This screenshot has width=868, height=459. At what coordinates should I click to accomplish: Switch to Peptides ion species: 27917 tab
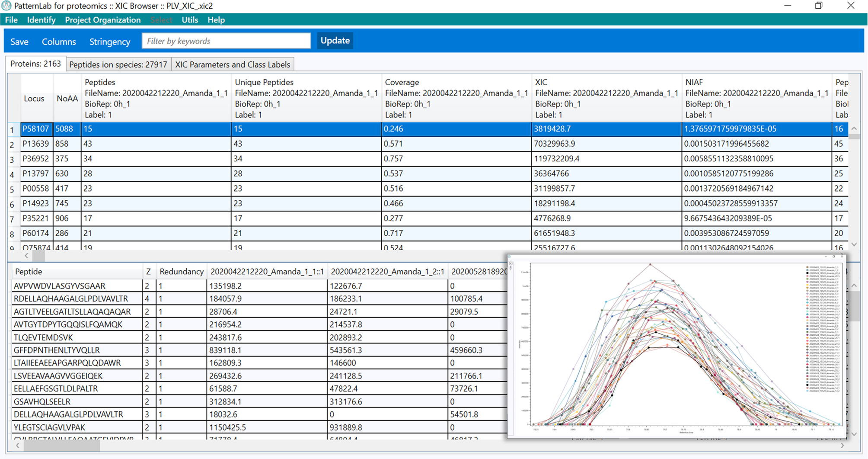(118, 64)
